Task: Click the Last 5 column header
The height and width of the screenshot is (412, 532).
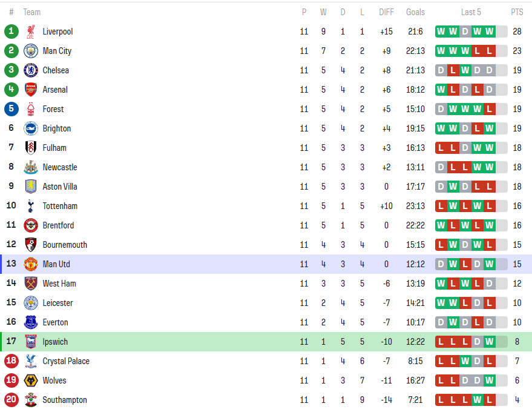Action: [x=471, y=12]
